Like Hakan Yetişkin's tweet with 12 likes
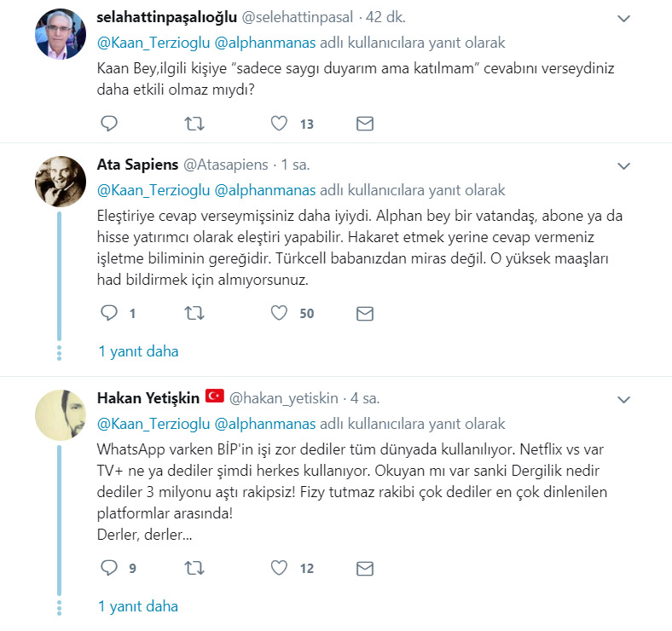This screenshot has width=672, height=631. [x=279, y=568]
